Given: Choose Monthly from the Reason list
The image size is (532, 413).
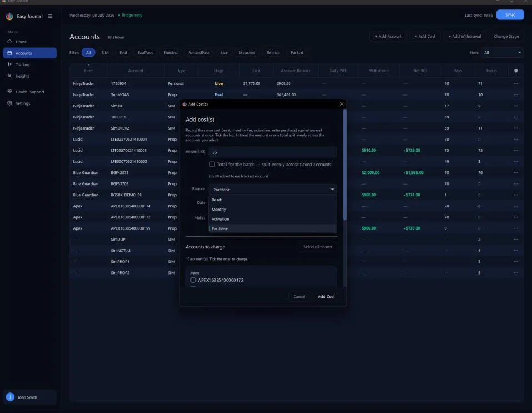Looking at the screenshot, I should [x=273, y=209].
